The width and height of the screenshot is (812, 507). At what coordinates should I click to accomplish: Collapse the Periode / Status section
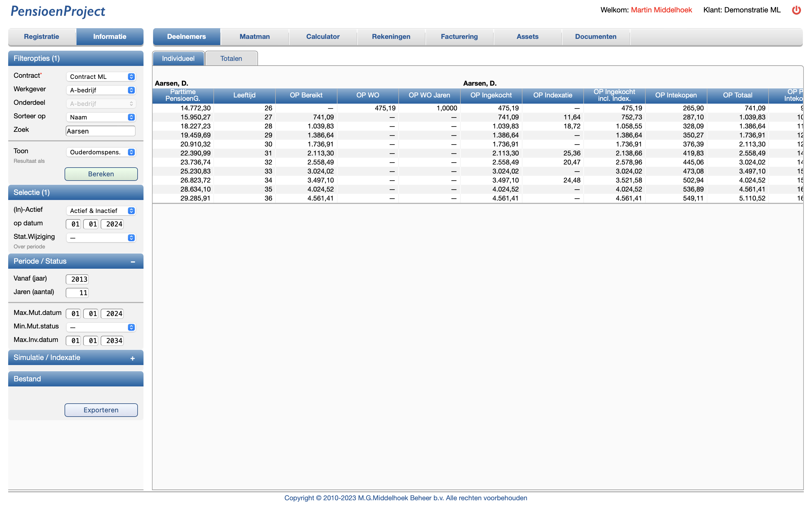pyautogui.click(x=133, y=262)
